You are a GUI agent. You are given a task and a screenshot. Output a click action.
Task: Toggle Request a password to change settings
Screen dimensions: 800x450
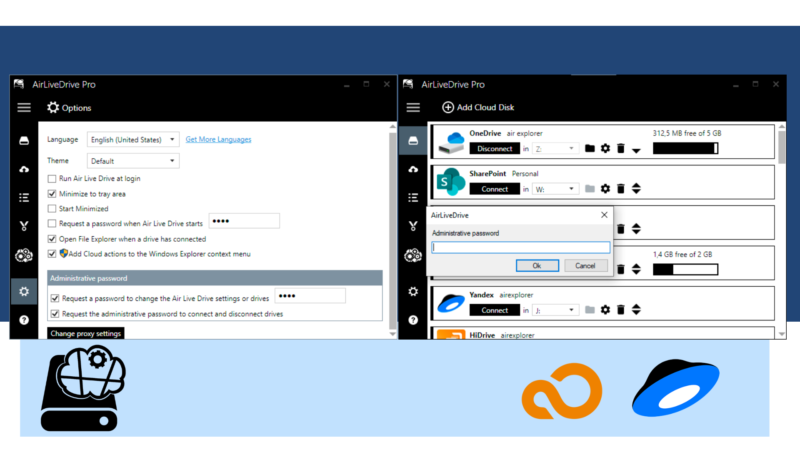pyautogui.click(x=55, y=298)
